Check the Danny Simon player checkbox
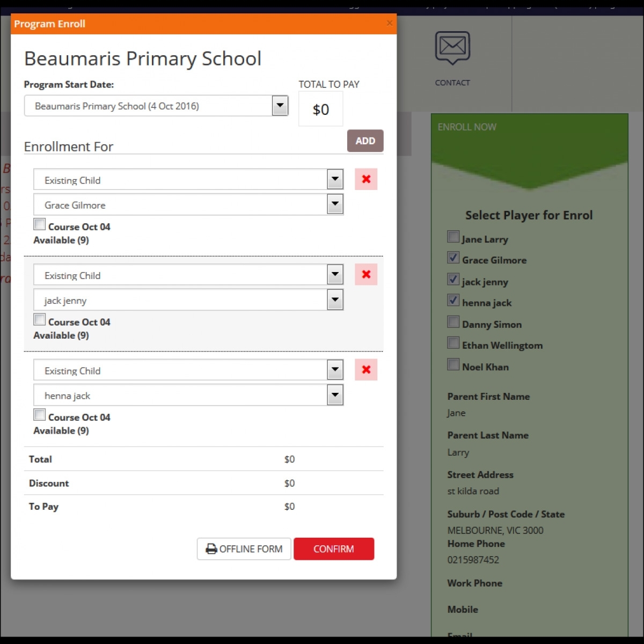The height and width of the screenshot is (644, 644). click(x=453, y=322)
